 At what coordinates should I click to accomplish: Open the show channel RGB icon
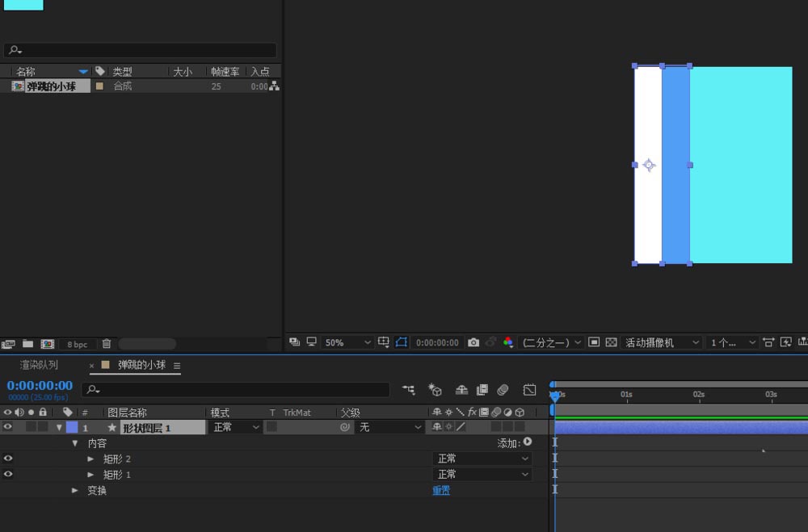[x=507, y=342]
